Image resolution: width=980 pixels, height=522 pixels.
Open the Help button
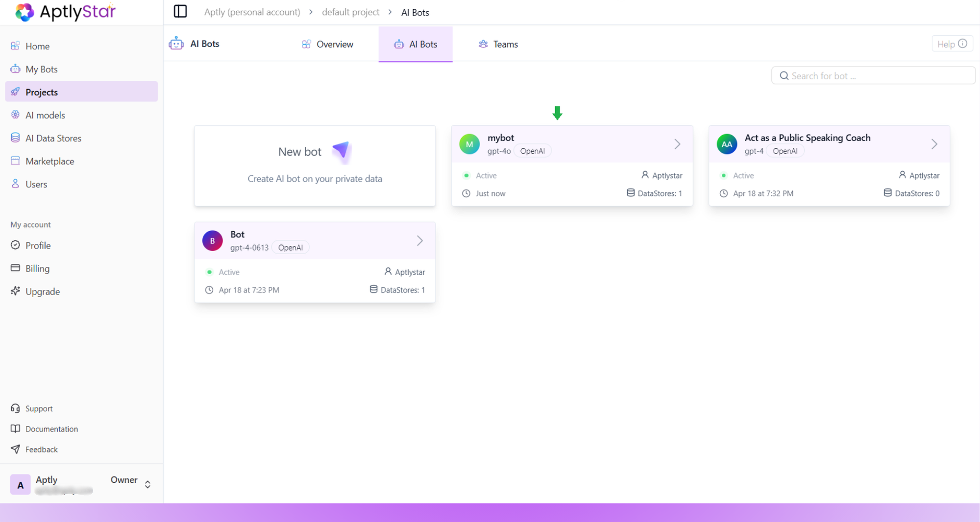pos(952,44)
